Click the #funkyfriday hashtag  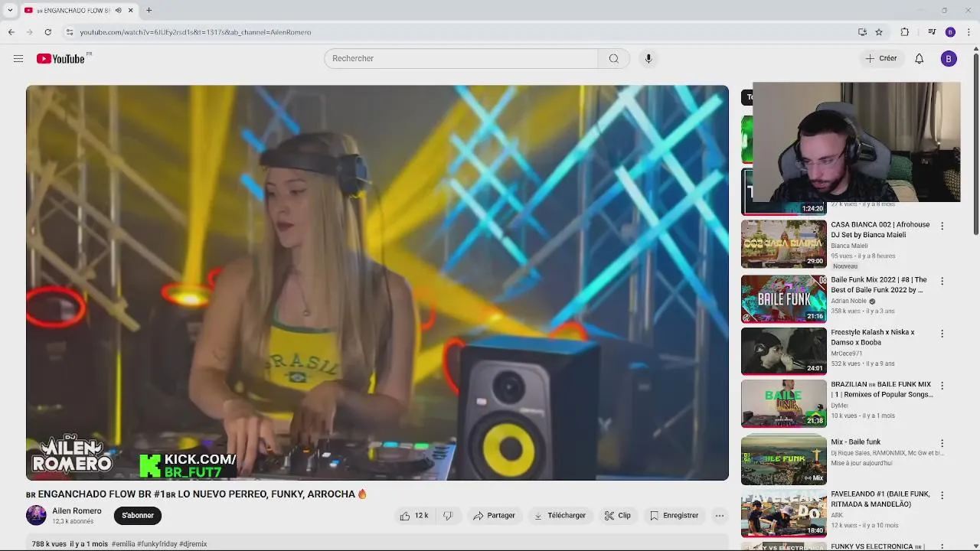(x=157, y=544)
